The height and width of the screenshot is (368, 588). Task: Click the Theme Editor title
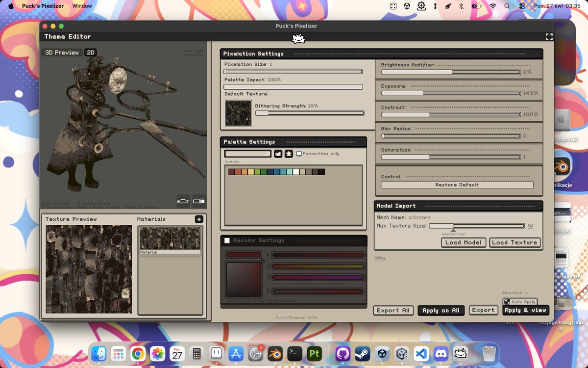[x=68, y=36]
